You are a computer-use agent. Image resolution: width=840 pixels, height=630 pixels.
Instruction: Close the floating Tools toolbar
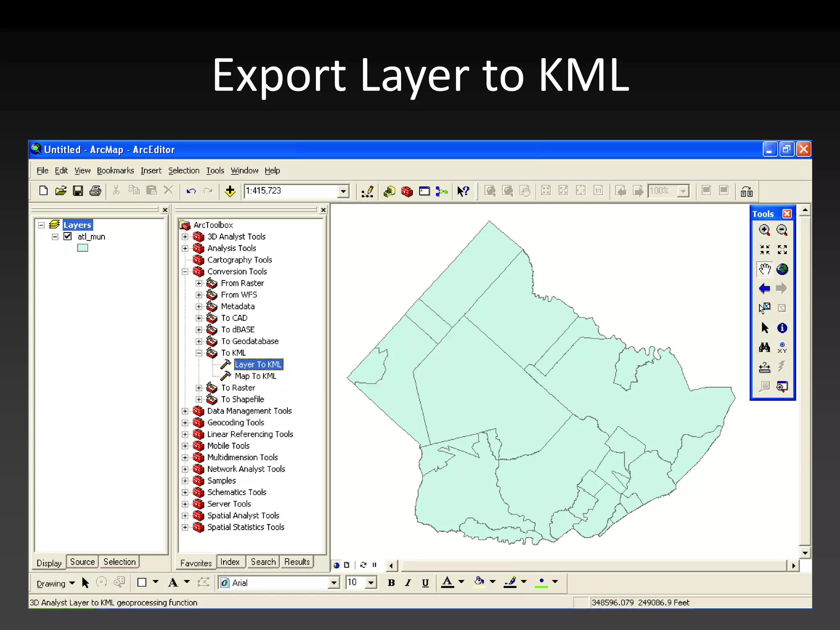coord(787,214)
